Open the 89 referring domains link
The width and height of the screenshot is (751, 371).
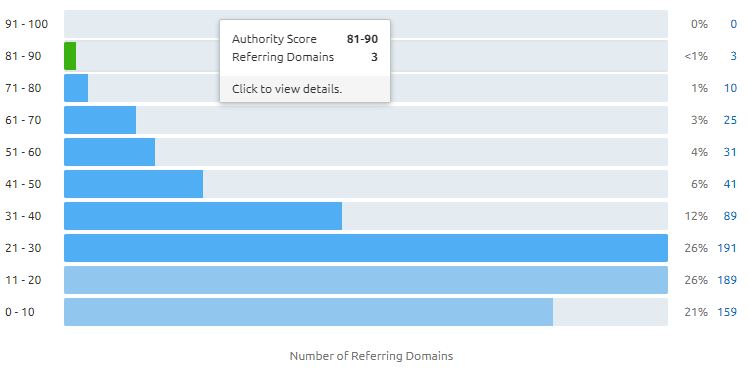tap(730, 216)
